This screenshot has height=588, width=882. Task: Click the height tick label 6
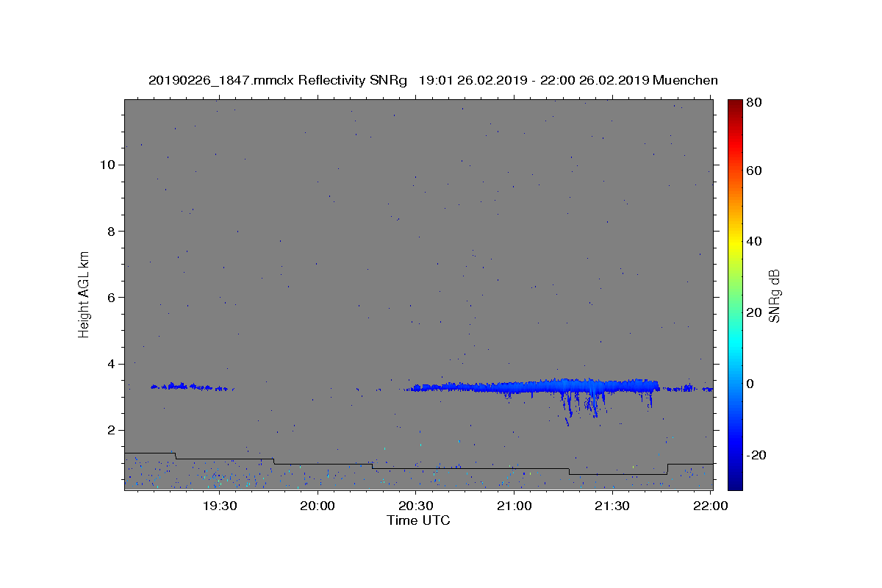110,298
